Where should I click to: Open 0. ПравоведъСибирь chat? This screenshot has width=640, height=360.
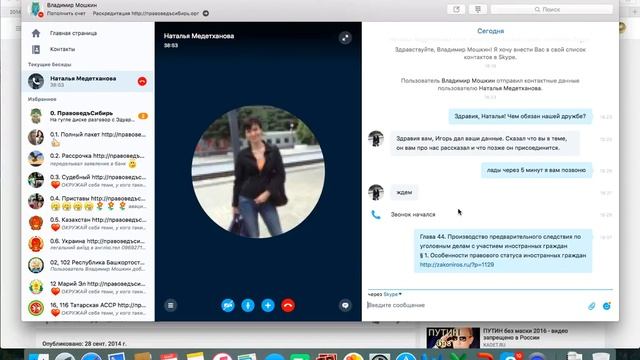point(87,116)
